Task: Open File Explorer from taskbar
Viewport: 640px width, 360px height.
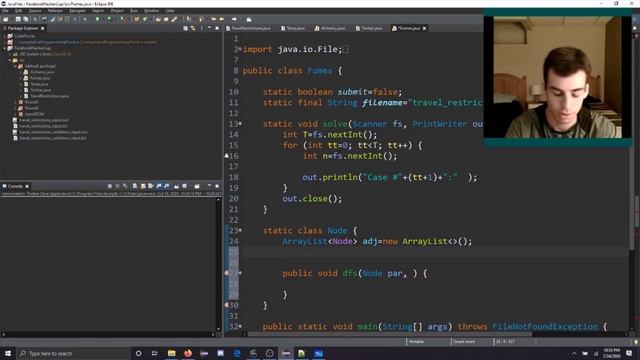Action: coord(171,353)
